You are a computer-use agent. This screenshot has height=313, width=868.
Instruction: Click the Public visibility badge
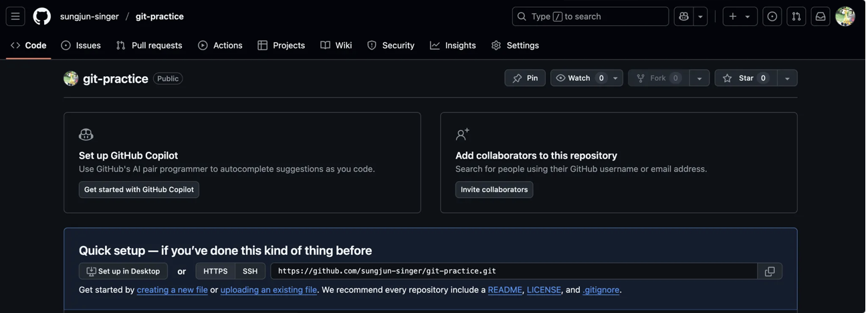168,78
